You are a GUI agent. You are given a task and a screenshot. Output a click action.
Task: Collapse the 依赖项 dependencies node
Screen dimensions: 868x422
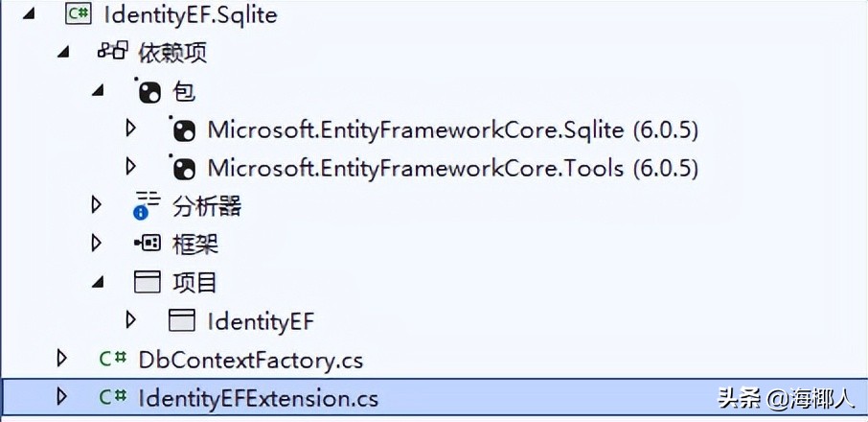click(x=64, y=52)
